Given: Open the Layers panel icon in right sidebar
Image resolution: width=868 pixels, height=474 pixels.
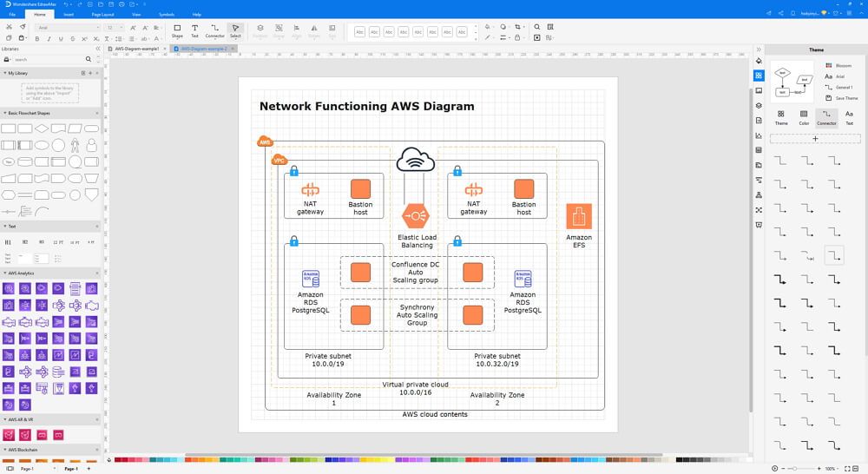Looking at the screenshot, I should tap(759, 105).
